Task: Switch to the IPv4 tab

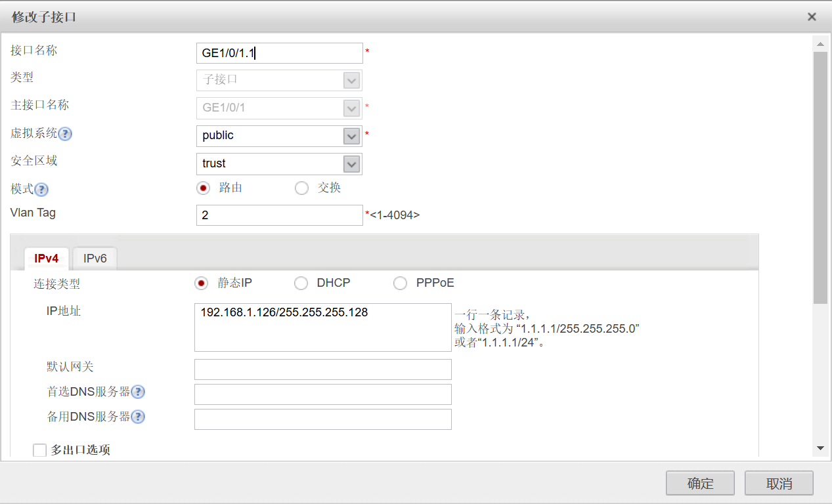Action: (x=46, y=259)
